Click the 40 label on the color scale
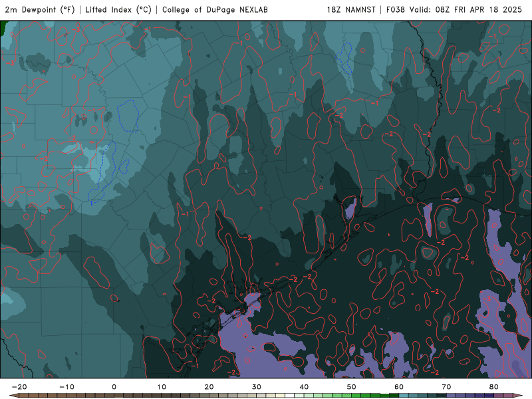This screenshot has height=399, width=532. pos(304,387)
